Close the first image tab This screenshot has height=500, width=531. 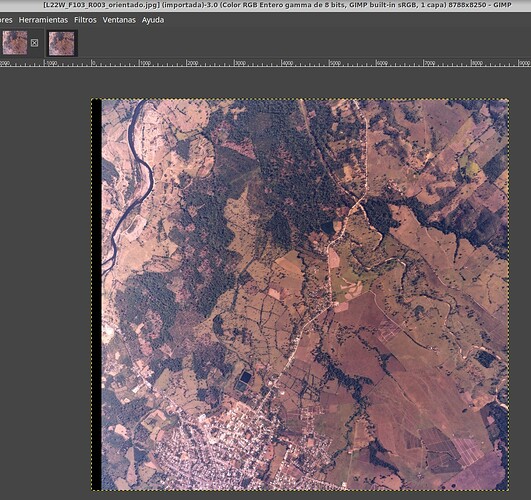(34, 43)
